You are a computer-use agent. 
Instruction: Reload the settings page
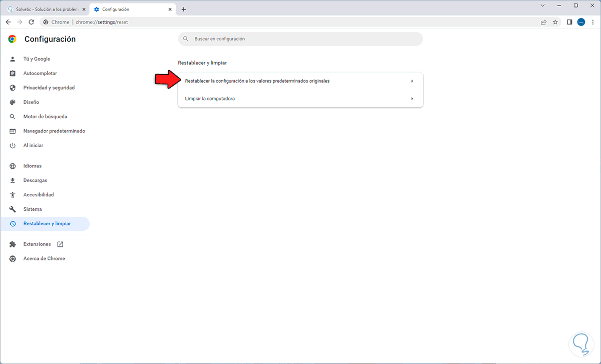[x=32, y=22]
